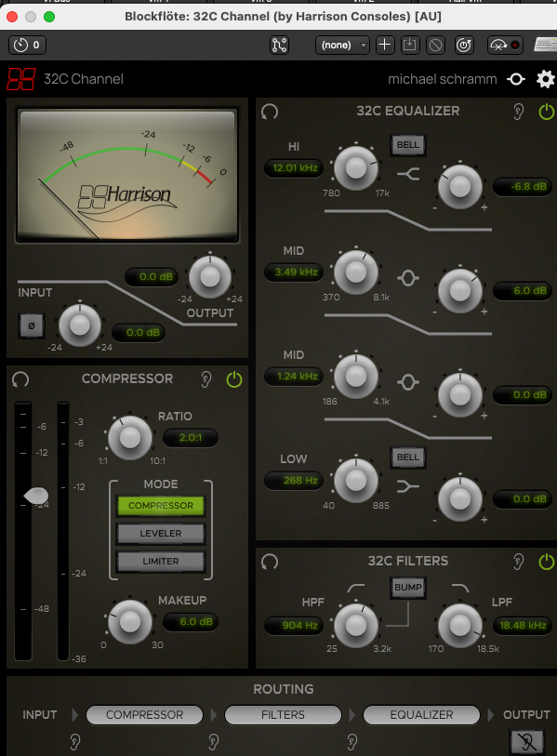557x756 pixels.
Task: Toggle the BUMP filter button
Action: pos(408,588)
